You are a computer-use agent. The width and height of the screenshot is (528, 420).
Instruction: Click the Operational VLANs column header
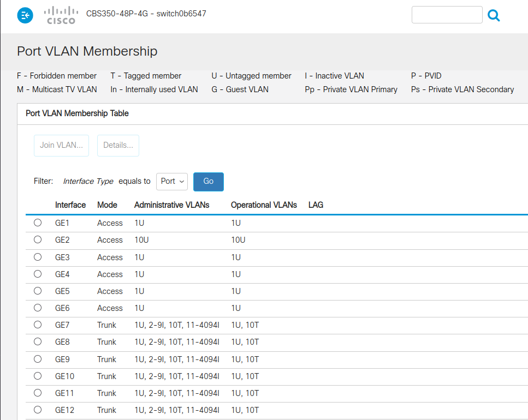[264, 205]
